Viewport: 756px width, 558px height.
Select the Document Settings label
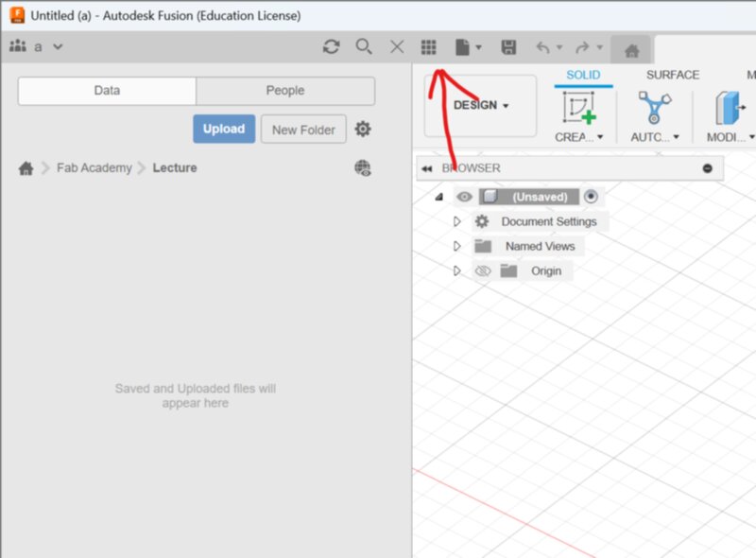coord(549,221)
